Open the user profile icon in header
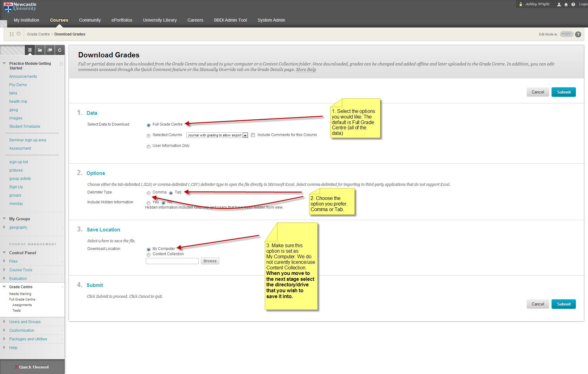This screenshot has height=374, width=588. pos(559,4)
